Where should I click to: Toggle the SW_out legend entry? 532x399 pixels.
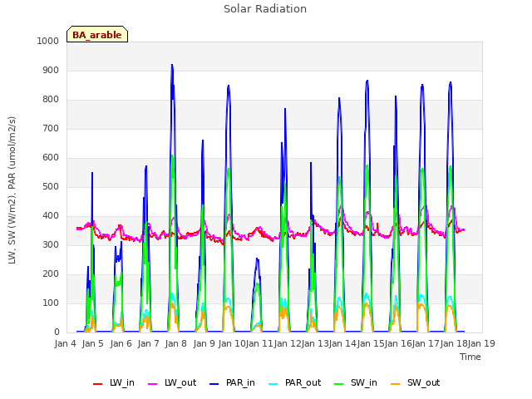[415, 383]
